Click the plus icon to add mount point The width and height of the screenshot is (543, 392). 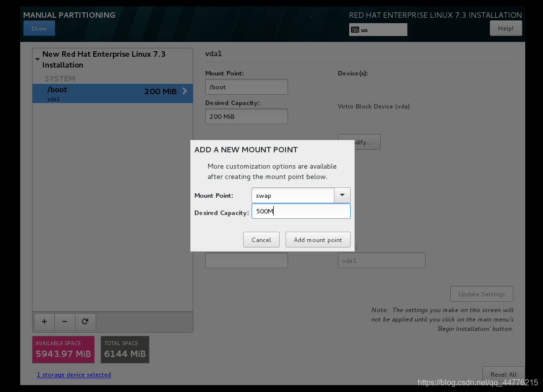click(x=44, y=321)
